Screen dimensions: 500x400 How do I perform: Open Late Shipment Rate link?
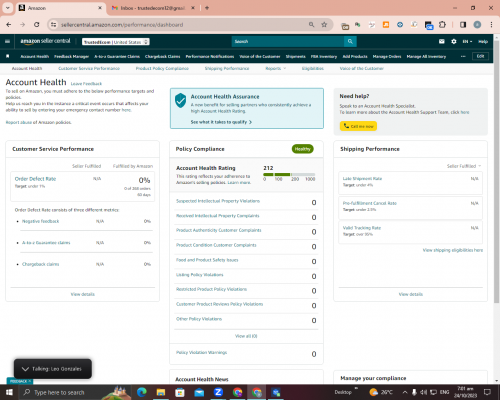pos(362,179)
